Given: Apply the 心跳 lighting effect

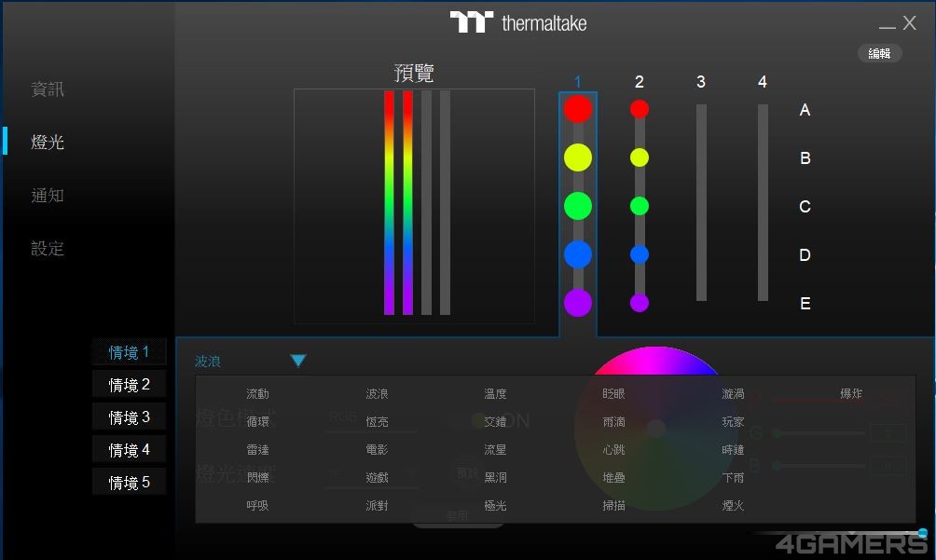Looking at the screenshot, I should [613, 450].
